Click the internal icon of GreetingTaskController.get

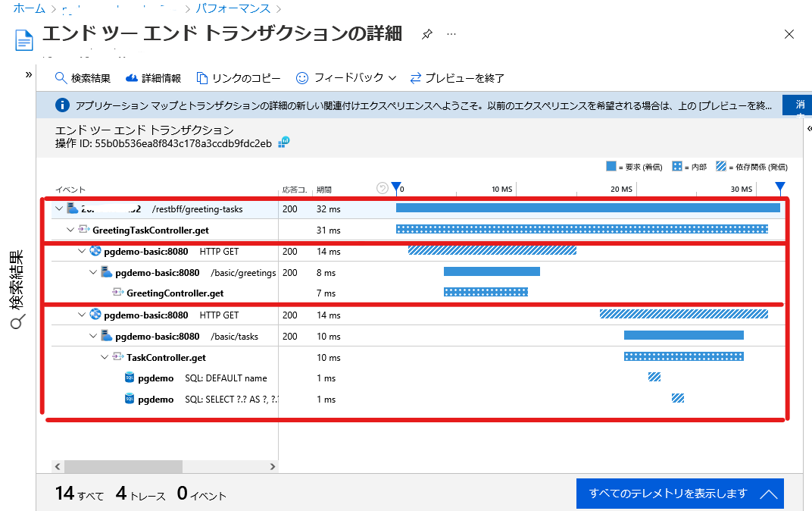tap(84, 229)
